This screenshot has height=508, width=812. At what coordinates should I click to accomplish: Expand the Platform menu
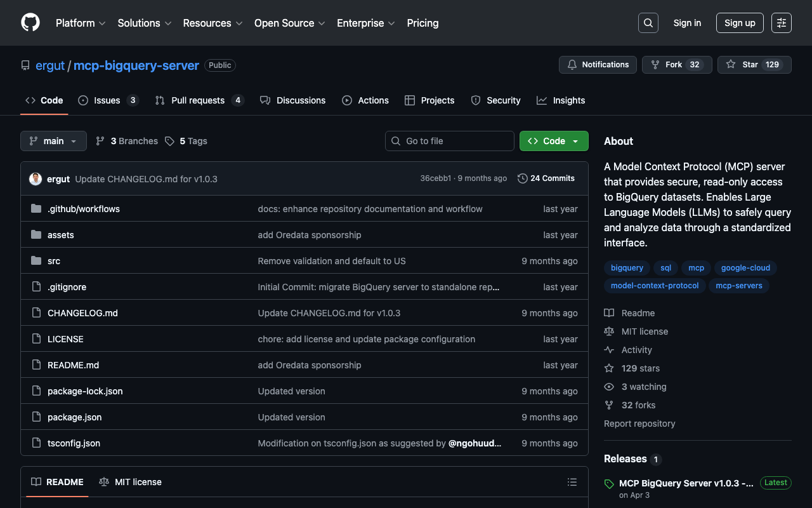point(80,23)
